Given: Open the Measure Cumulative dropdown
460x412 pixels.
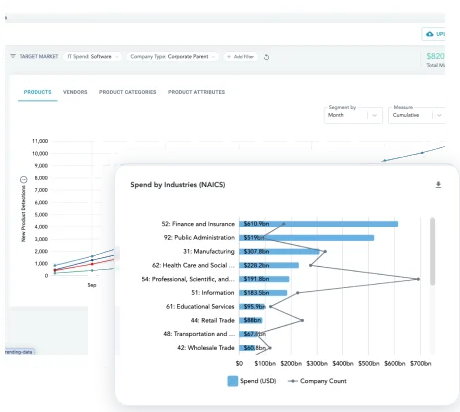Looking at the screenshot, I should 417,115.
